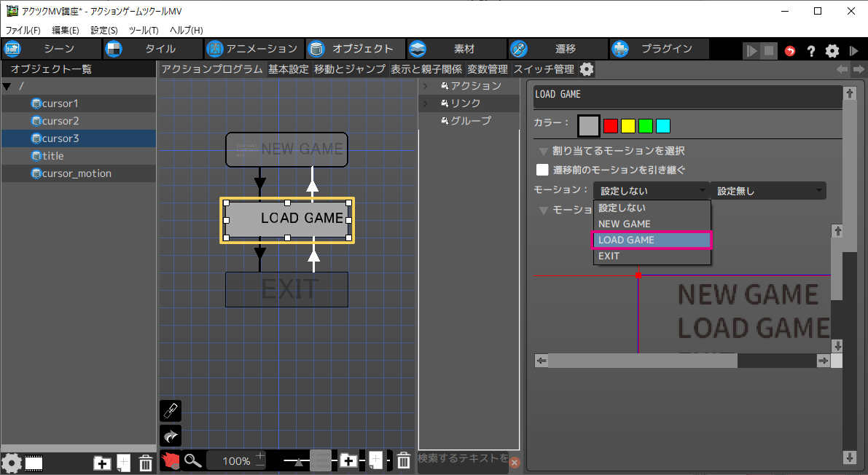Open the 基本設定 tab

coord(288,69)
